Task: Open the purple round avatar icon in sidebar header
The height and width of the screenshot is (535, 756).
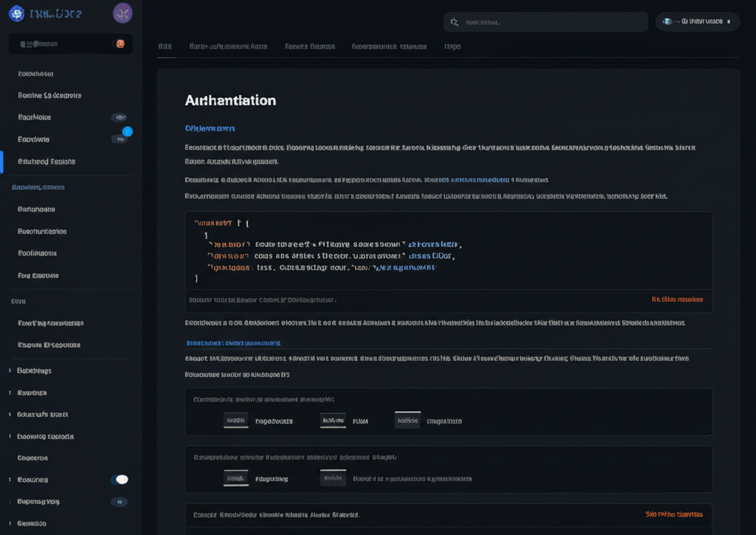Action: point(123,13)
